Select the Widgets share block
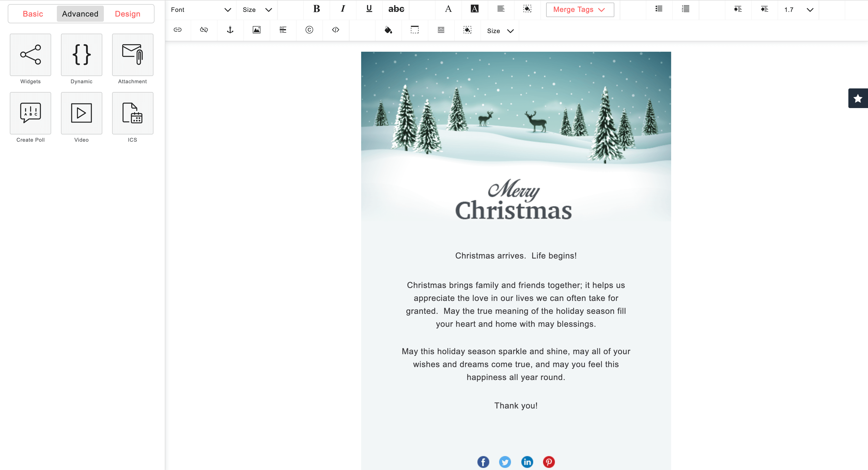 pos(30,55)
